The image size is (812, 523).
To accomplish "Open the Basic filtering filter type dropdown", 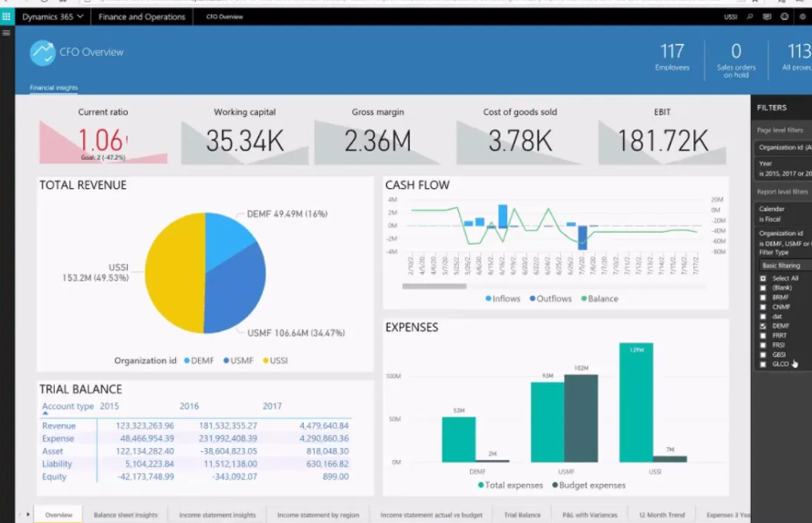I will pyautogui.click(x=786, y=265).
